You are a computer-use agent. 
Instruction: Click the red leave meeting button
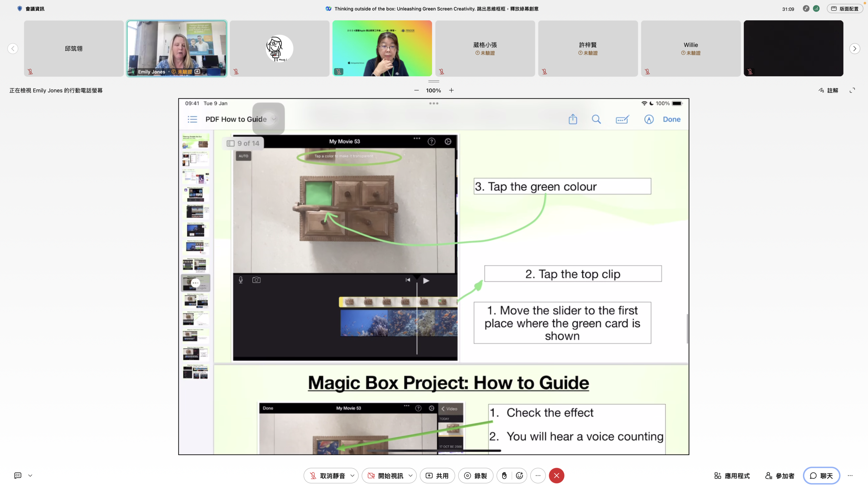tap(556, 475)
